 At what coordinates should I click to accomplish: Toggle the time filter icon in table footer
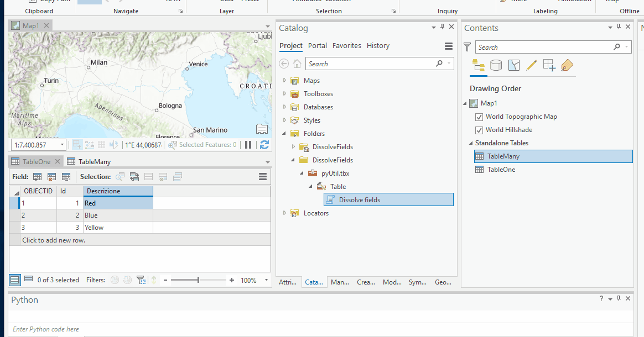coord(115,280)
